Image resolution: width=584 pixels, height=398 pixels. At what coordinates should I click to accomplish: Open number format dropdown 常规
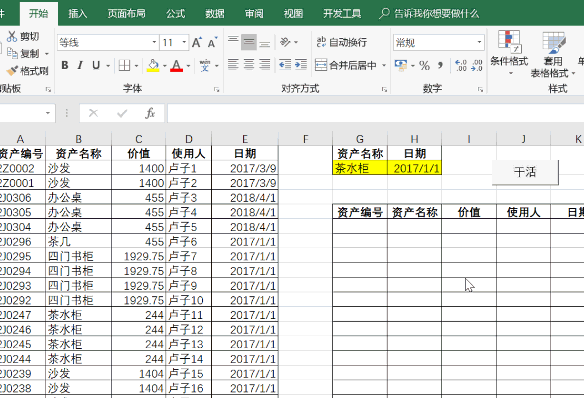point(479,42)
